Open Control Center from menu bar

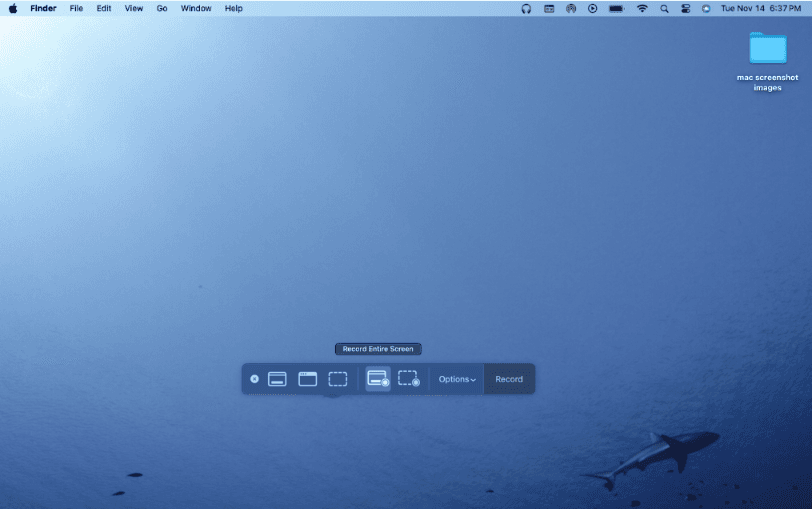point(686,8)
